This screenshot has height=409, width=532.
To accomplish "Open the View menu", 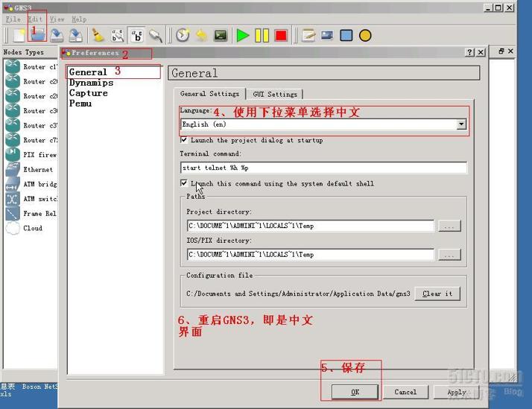I will pyautogui.click(x=57, y=19).
